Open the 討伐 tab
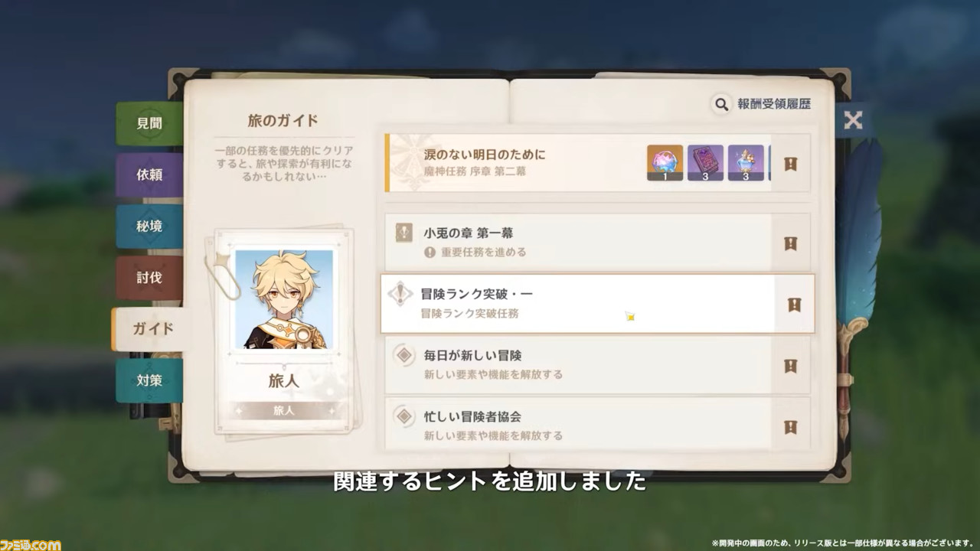Viewport: 980px width, 551px height. pyautogui.click(x=149, y=278)
